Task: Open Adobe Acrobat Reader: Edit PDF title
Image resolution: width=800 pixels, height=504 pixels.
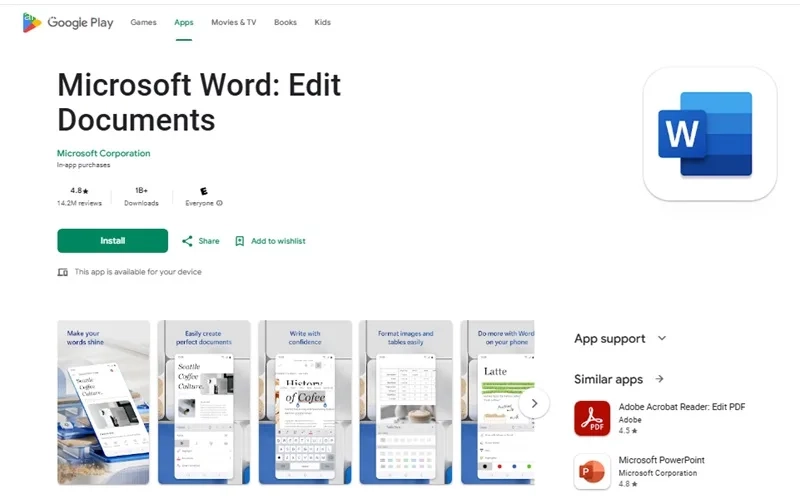Action: point(682,407)
